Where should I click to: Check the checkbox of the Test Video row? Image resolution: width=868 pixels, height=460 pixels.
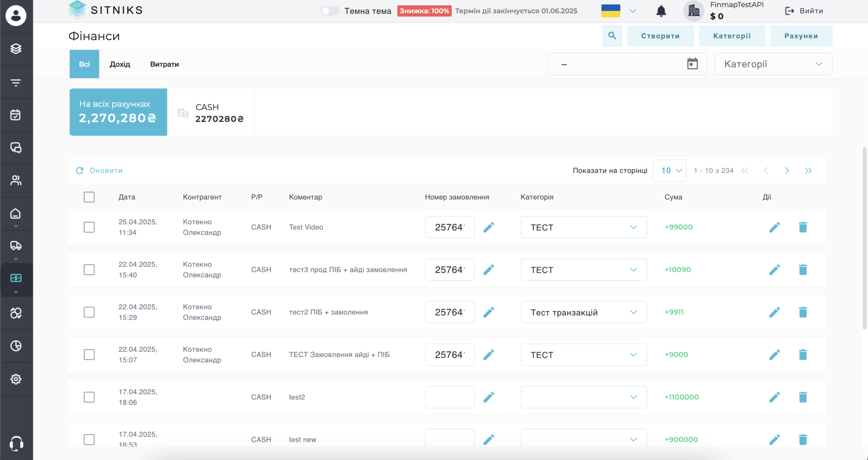click(x=89, y=227)
